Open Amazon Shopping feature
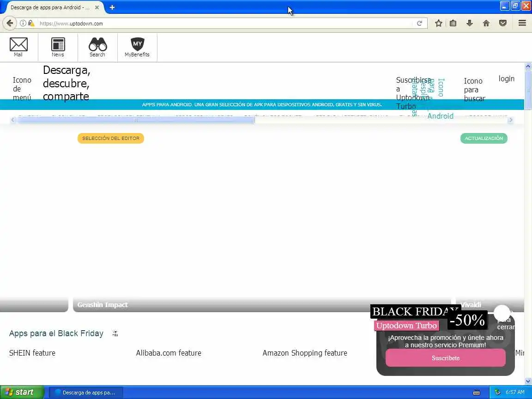This screenshot has height=399, width=532. pos(305,353)
